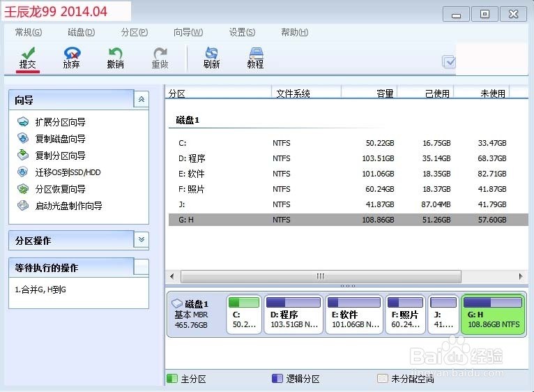
Task: Open the 分区(P) menu
Action: [x=135, y=32]
